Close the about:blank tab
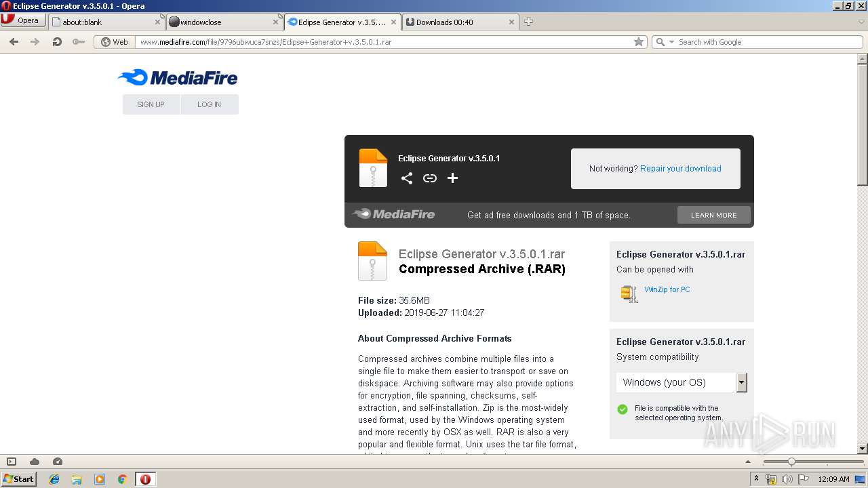The image size is (868, 488). [157, 22]
